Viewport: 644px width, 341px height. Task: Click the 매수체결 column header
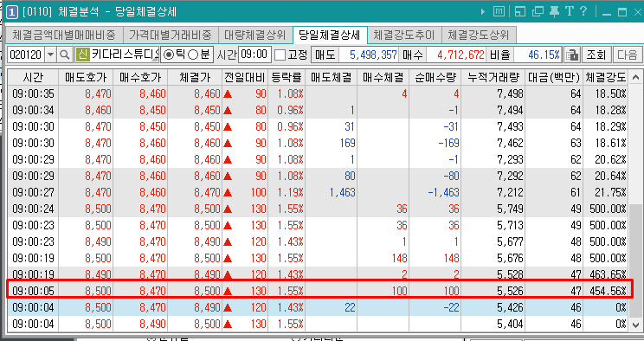tap(383, 77)
